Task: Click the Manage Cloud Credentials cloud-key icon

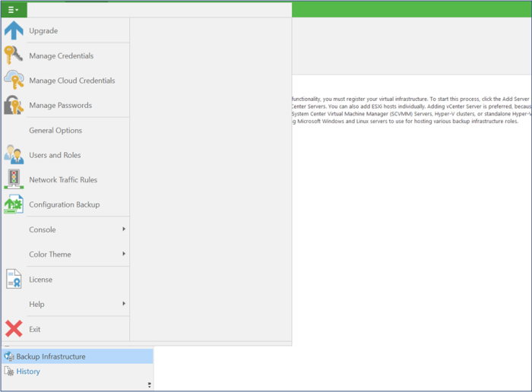Action: tap(14, 80)
